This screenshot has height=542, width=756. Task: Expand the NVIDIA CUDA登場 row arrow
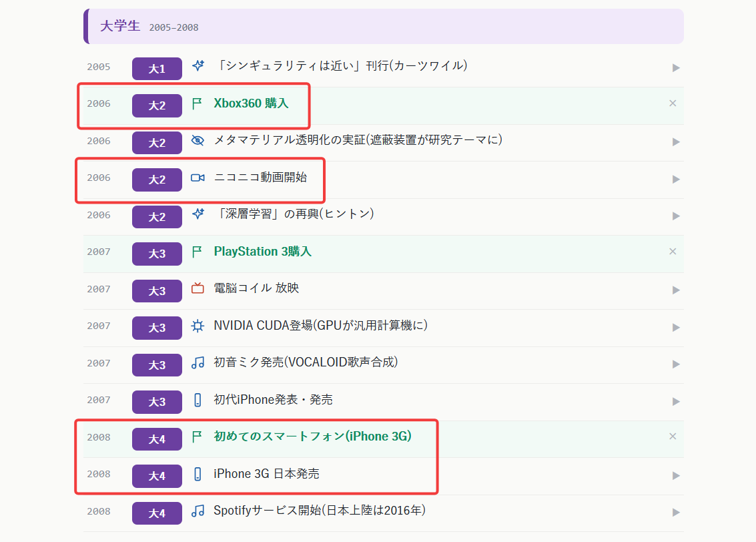[x=676, y=328]
